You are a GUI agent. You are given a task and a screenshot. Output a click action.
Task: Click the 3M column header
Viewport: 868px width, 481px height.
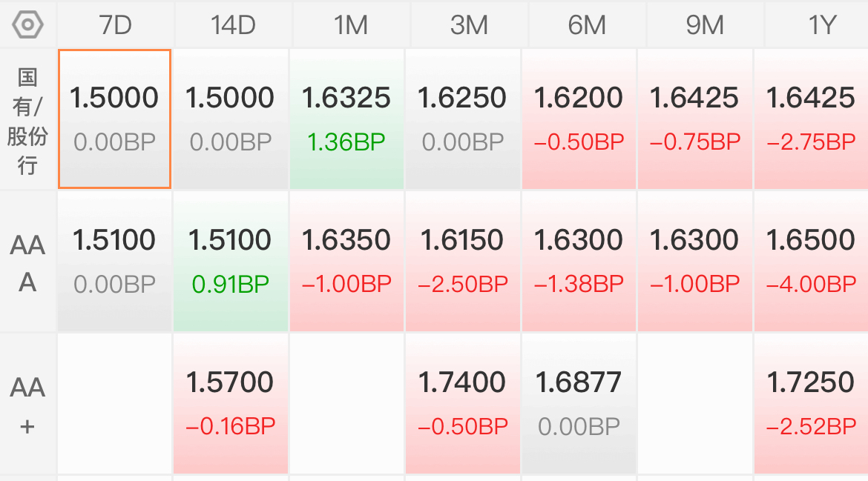pyautogui.click(x=470, y=25)
